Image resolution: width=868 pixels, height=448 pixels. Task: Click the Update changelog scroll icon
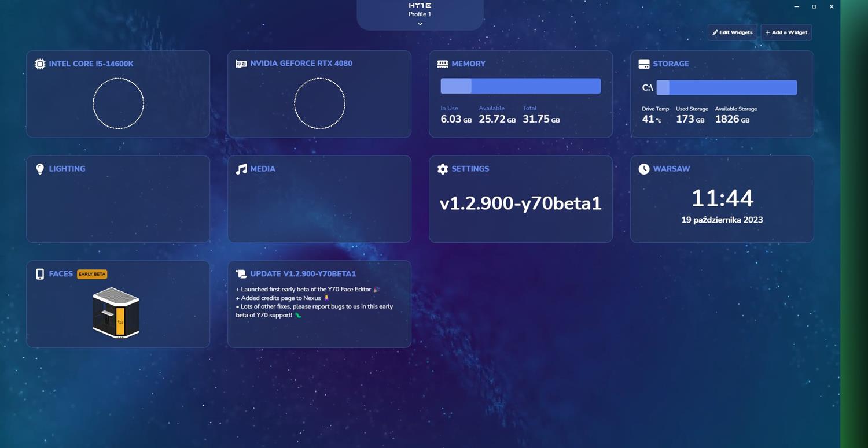(241, 274)
